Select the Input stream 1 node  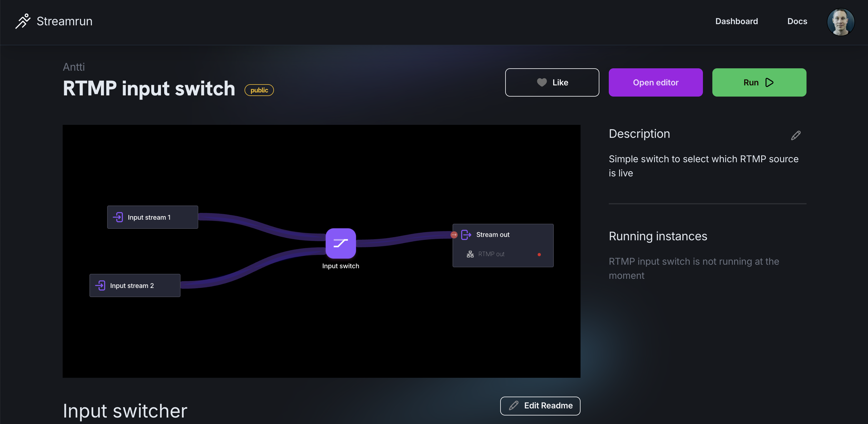pos(152,217)
